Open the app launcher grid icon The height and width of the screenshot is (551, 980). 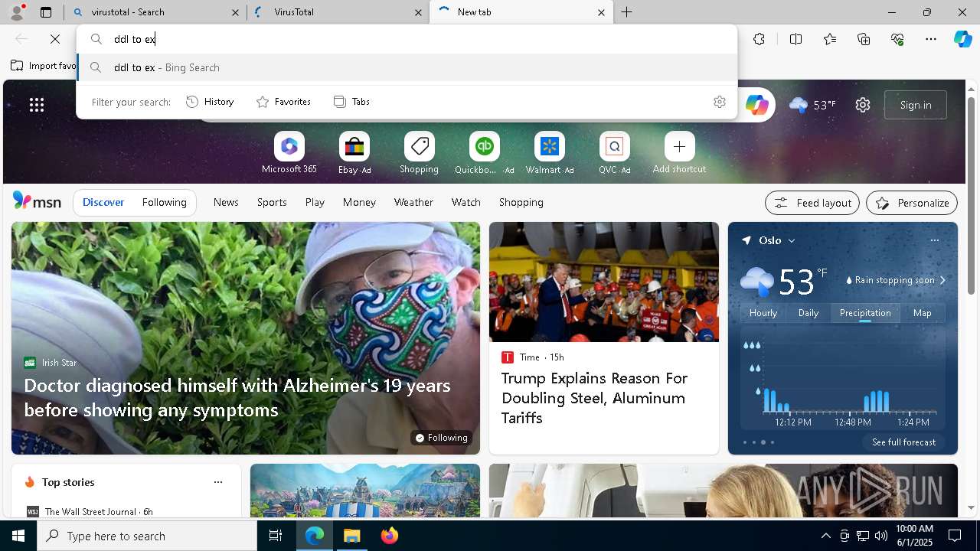pyautogui.click(x=37, y=105)
